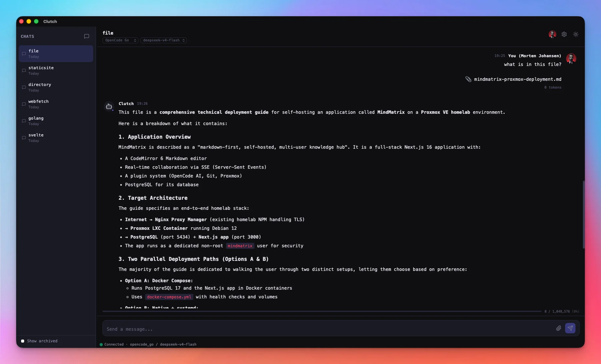Click the '19:25' timestamp on the user message

[x=499, y=56]
